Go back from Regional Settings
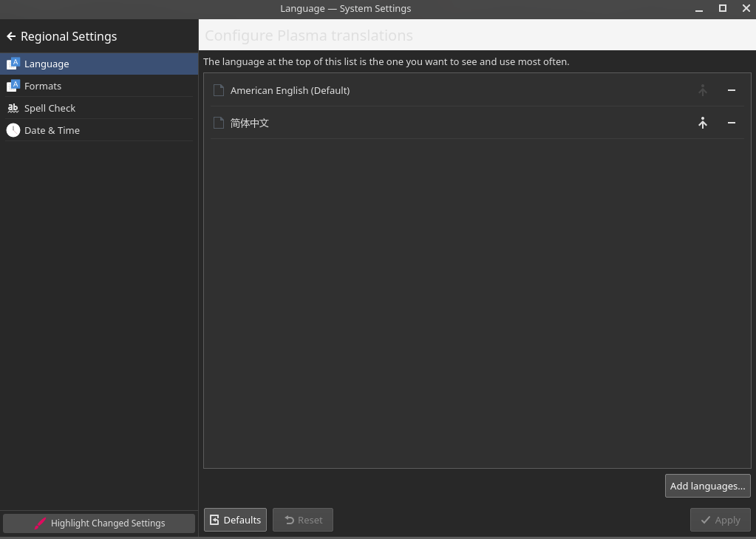The height and width of the screenshot is (539, 756). coord(11,36)
